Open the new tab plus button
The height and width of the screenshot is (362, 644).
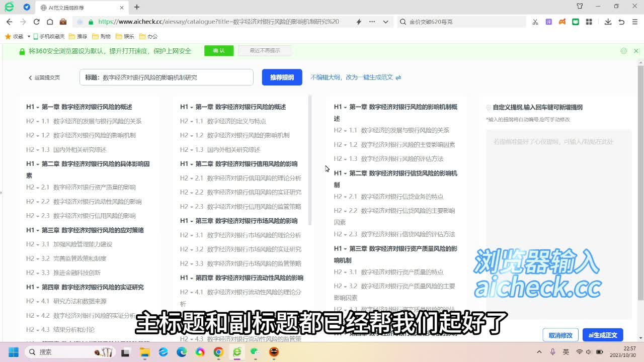[x=137, y=7]
